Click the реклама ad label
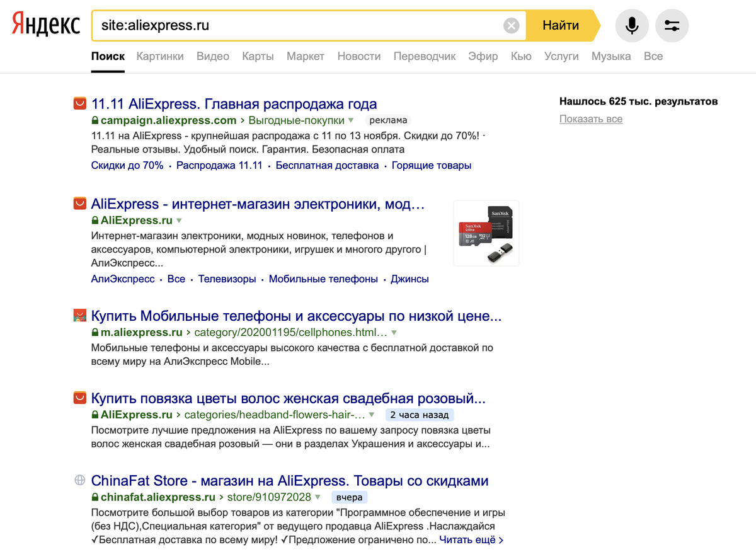The width and height of the screenshot is (756, 552). click(387, 120)
